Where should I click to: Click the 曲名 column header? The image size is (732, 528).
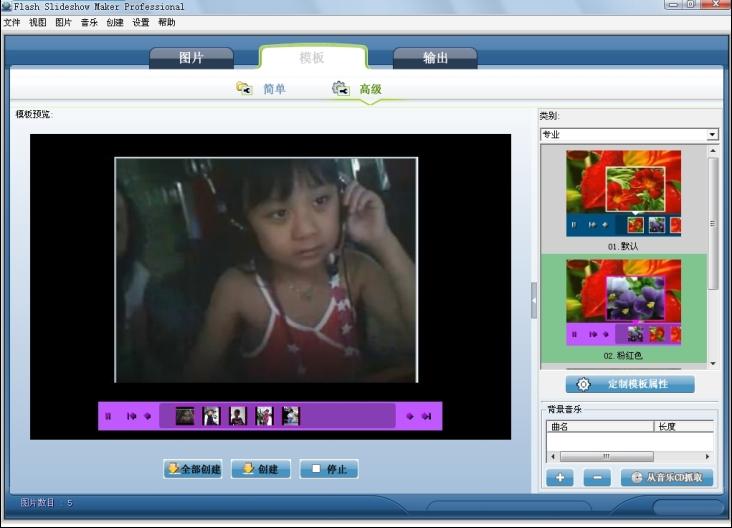[600, 426]
